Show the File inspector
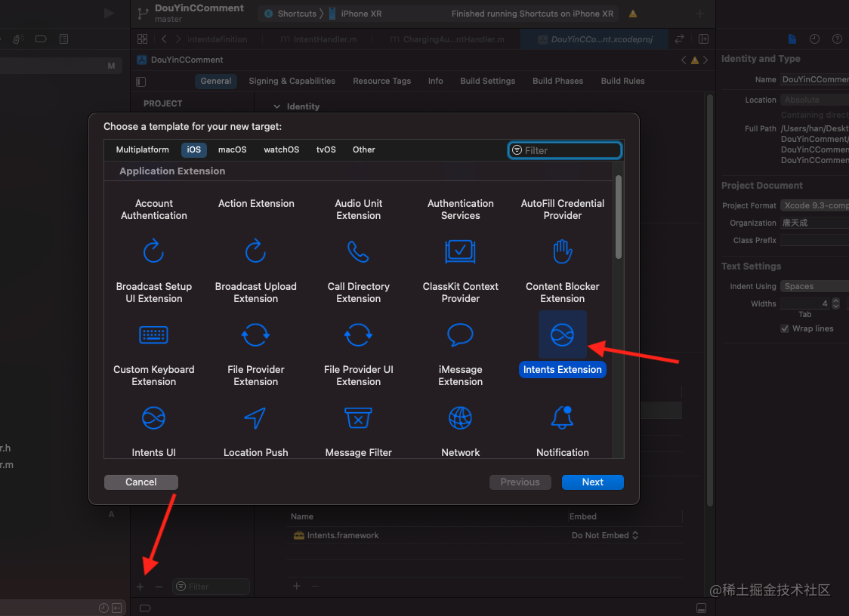Screen dimensions: 849x616 point(792,39)
